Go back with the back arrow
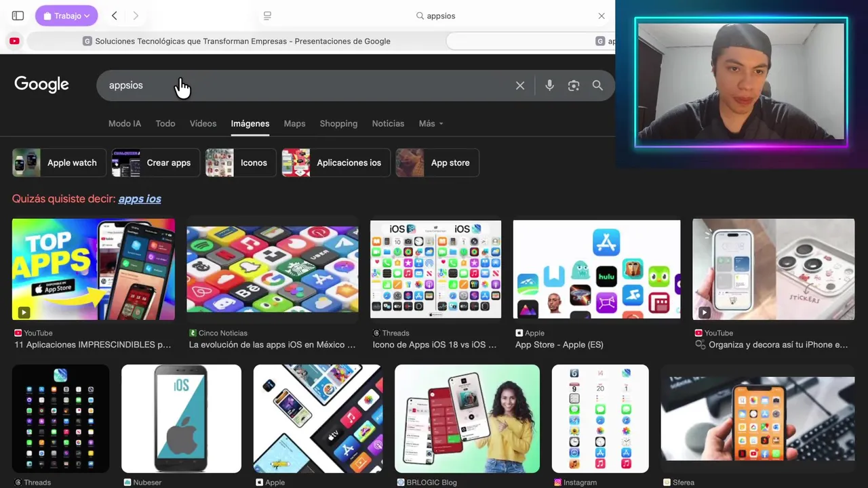868x488 pixels. (x=115, y=16)
